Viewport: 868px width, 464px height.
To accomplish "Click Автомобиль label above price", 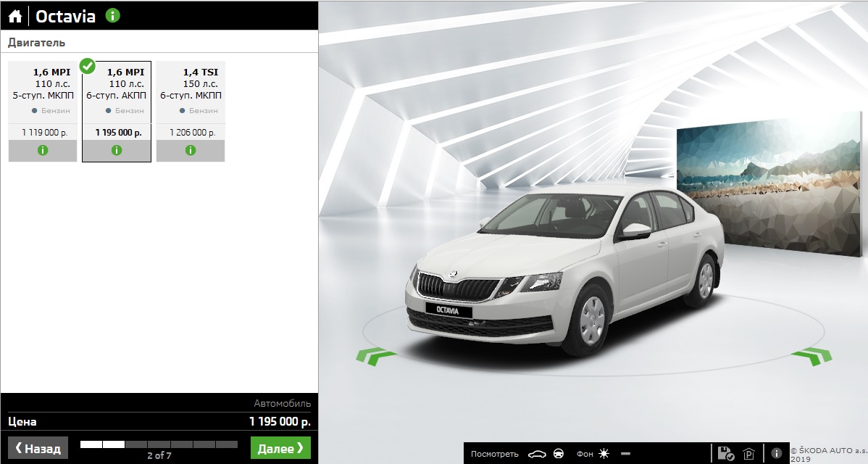I will click(x=283, y=404).
